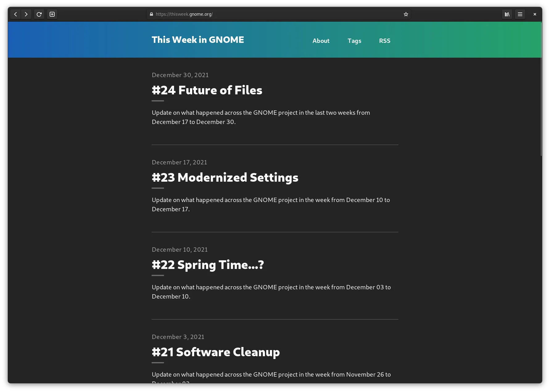This screenshot has width=550, height=392.
Task: Click the URL address bar
Action: [x=278, y=14]
